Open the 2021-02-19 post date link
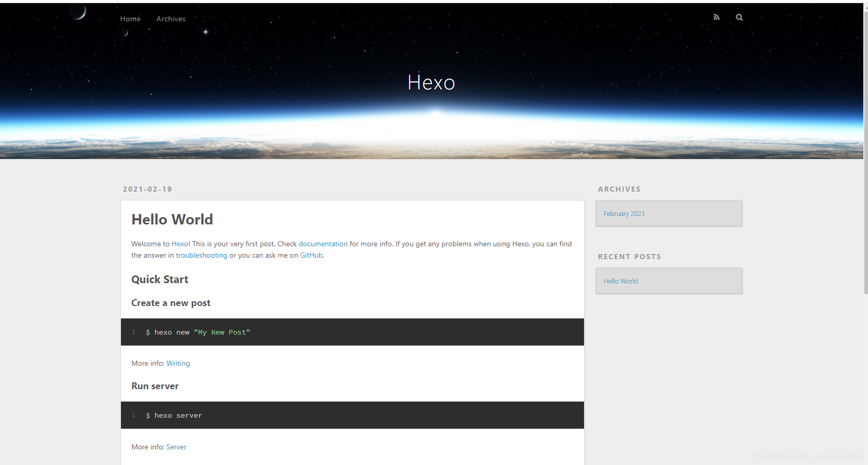The width and height of the screenshot is (868, 465). coord(147,189)
